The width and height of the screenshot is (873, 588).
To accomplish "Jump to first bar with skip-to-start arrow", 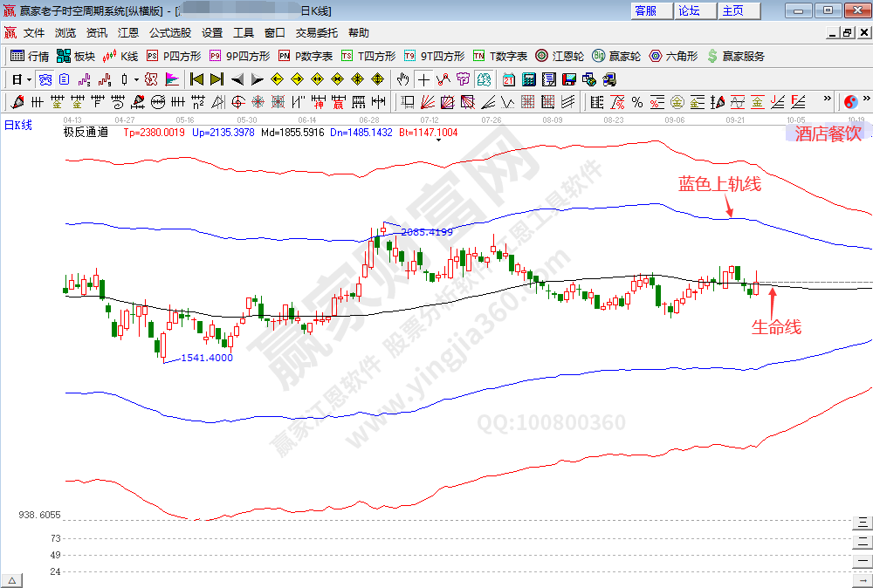I will coord(197,79).
